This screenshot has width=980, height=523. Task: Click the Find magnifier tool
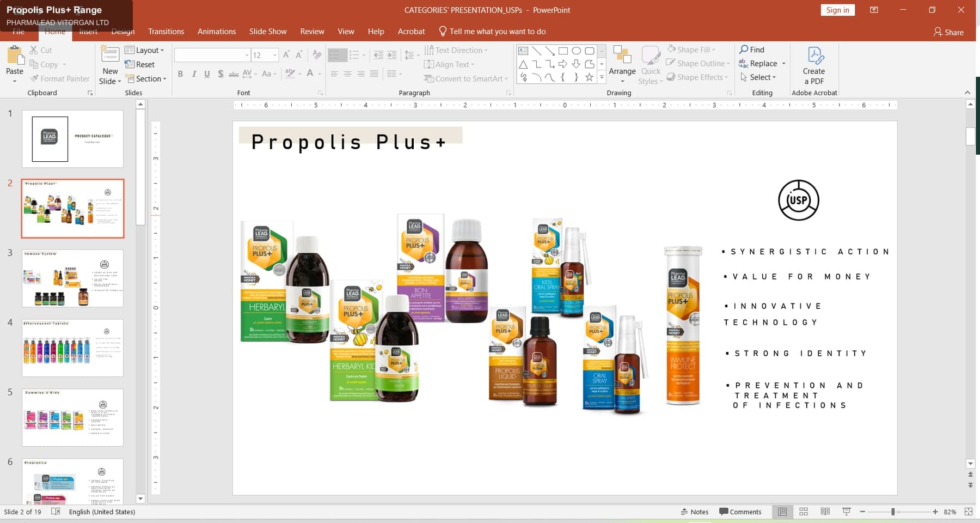pyautogui.click(x=752, y=50)
